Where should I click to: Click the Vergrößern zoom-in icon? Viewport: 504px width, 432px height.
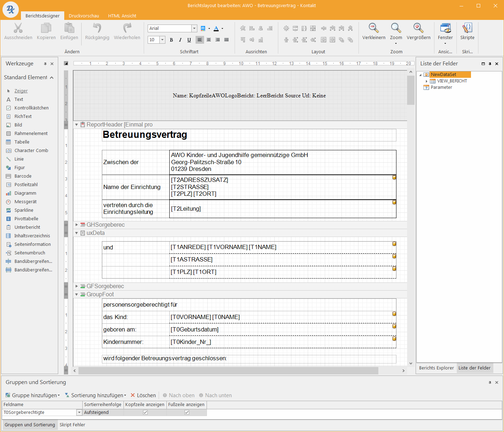418,28
